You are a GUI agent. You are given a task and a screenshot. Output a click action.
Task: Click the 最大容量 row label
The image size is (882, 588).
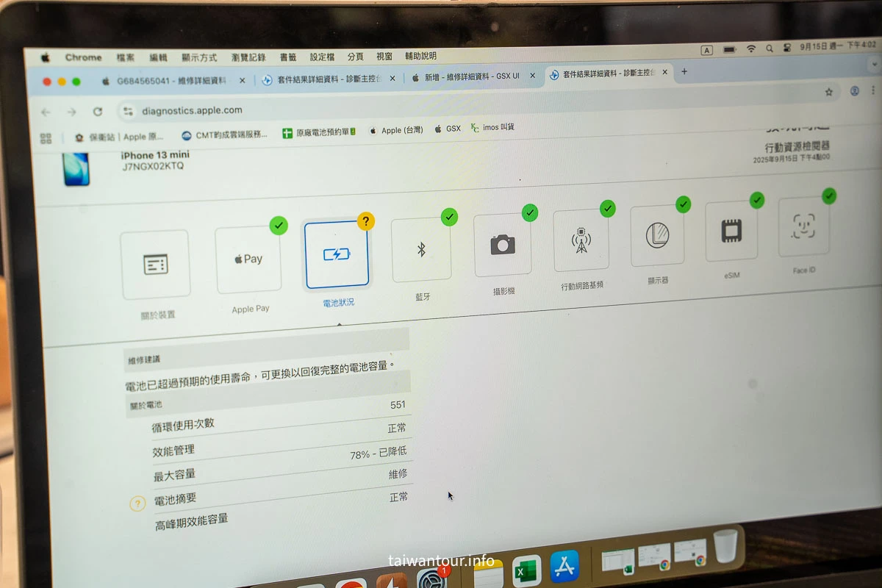174,475
